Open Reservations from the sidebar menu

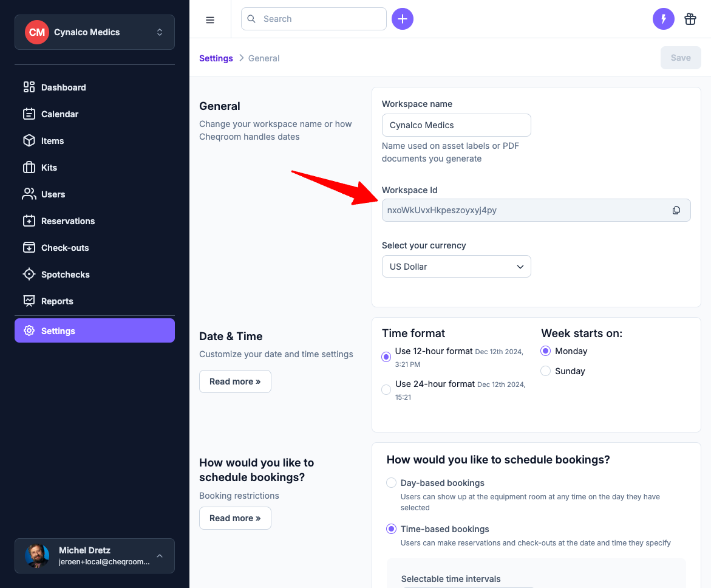click(x=67, y=221)
